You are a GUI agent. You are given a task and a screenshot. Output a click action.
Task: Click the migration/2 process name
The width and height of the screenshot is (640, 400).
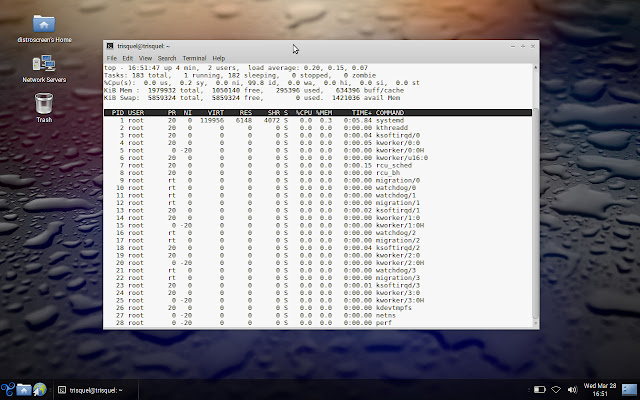click(x=398, y=240)
